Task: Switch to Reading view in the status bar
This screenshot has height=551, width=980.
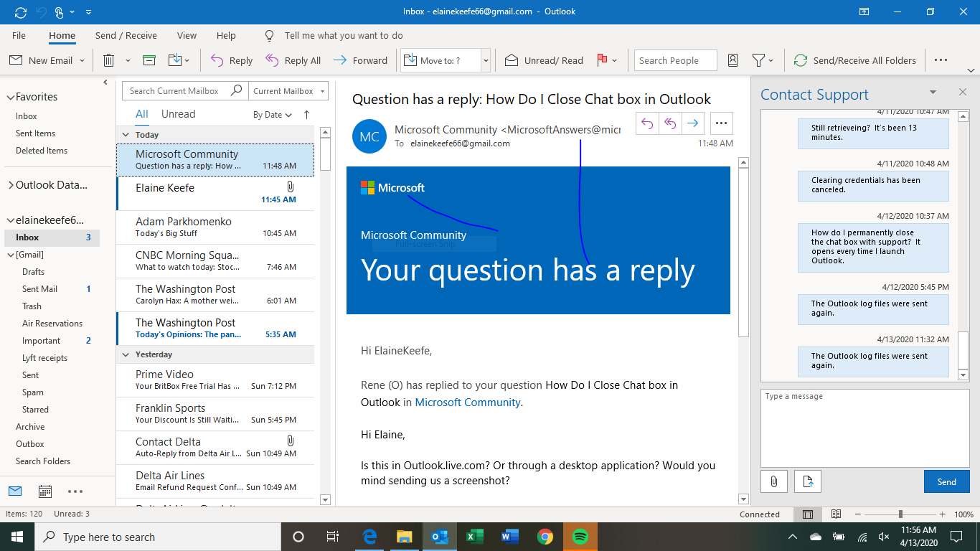Action: [836, 514]
